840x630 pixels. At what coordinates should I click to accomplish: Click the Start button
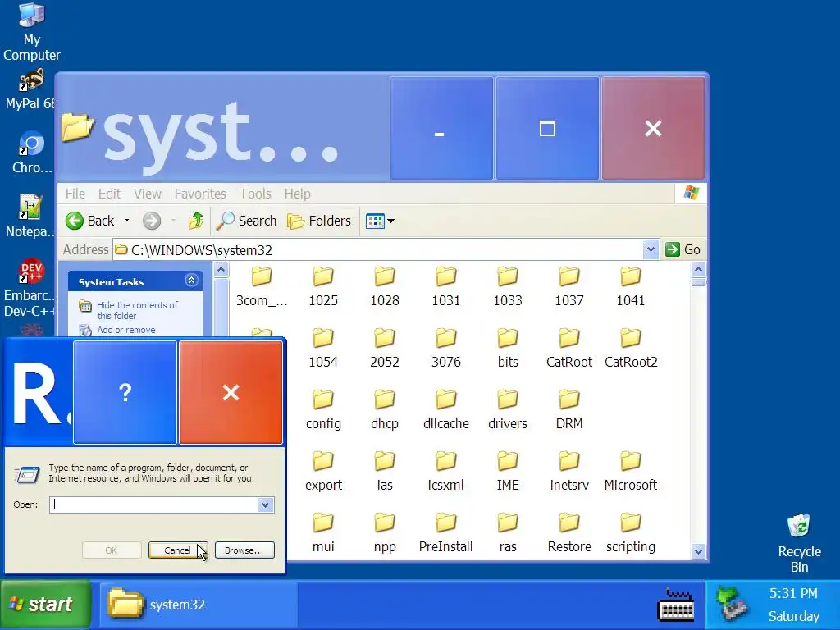tap(46, 605)
